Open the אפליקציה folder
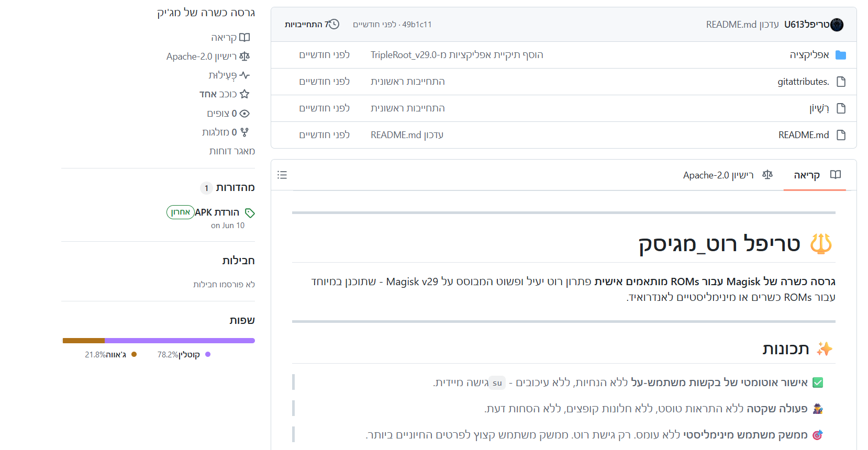 809,55
